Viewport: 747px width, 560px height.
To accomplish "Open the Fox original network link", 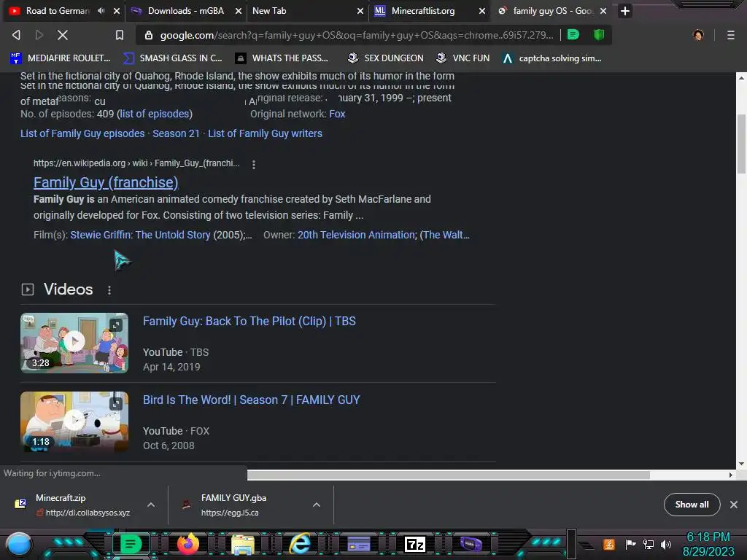I will coord(337,114).
